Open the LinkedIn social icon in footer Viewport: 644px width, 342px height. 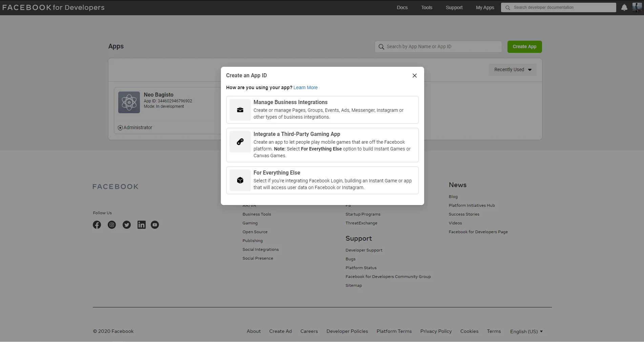pyautogui.click(x=141, y=225)
